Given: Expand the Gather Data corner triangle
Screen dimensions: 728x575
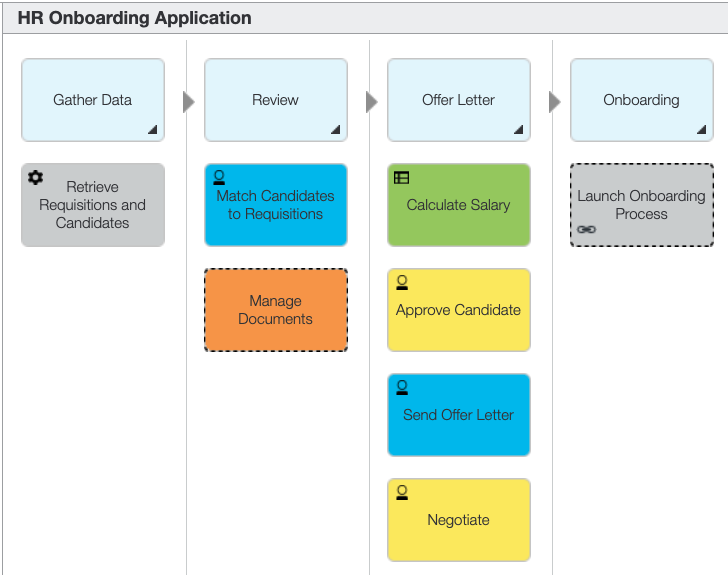Looking at the screenshot, I should point(152,129).
